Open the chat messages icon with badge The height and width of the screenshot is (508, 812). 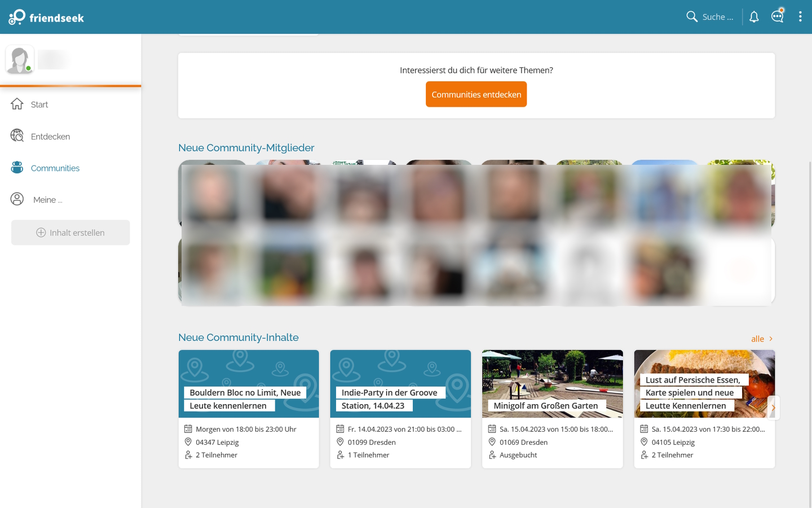(x=777, y=16)
